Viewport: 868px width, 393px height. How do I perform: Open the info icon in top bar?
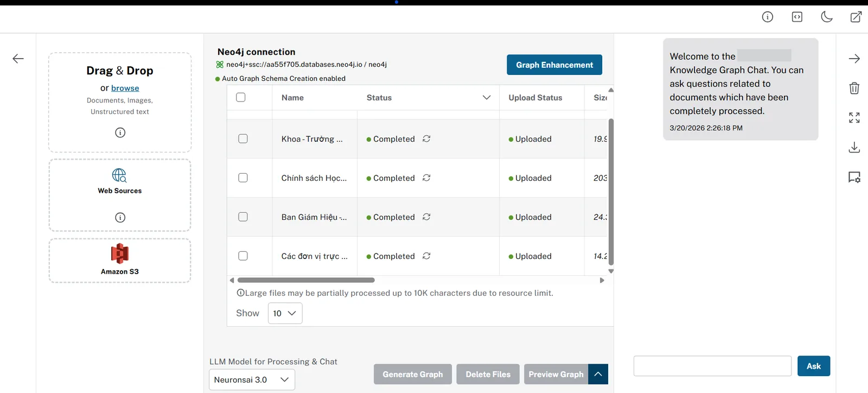pyautogui.click(x=768, y=17)
